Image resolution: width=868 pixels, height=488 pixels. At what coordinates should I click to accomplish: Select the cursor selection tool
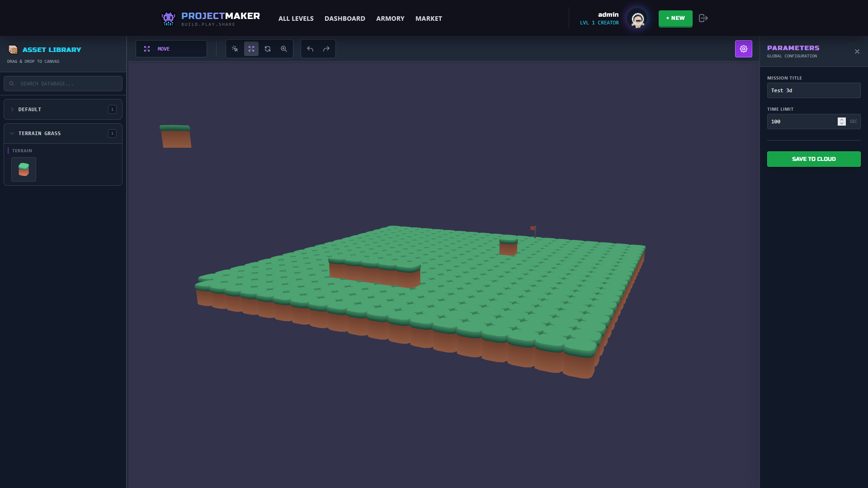click(x=235, y=49)
